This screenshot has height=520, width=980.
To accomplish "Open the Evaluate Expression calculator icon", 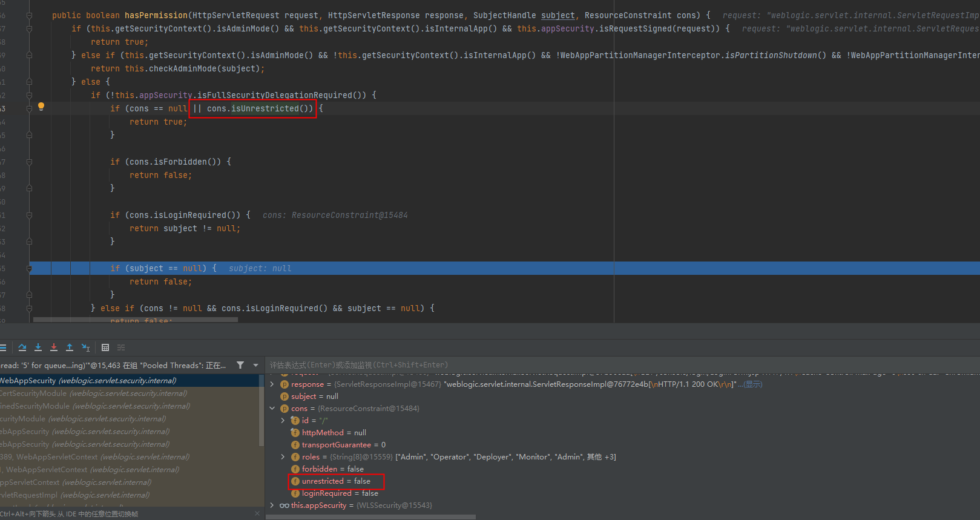I will pos(105,347).
